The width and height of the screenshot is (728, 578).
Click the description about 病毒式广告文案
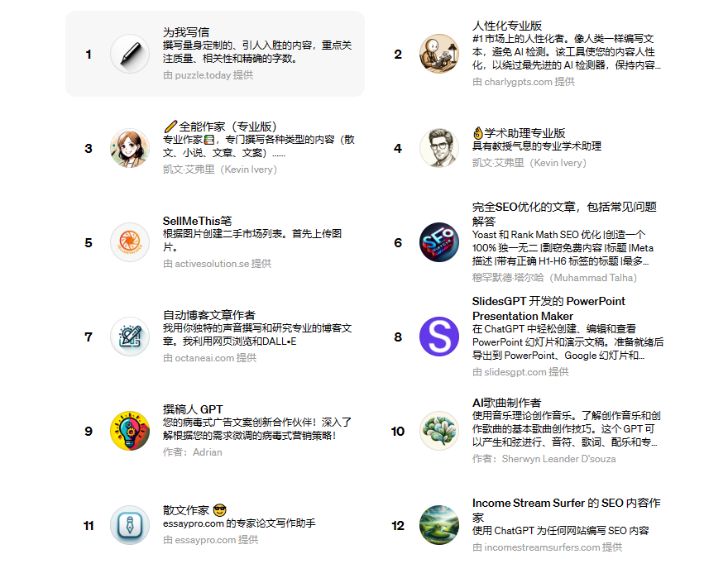click(x=257, y=429)
